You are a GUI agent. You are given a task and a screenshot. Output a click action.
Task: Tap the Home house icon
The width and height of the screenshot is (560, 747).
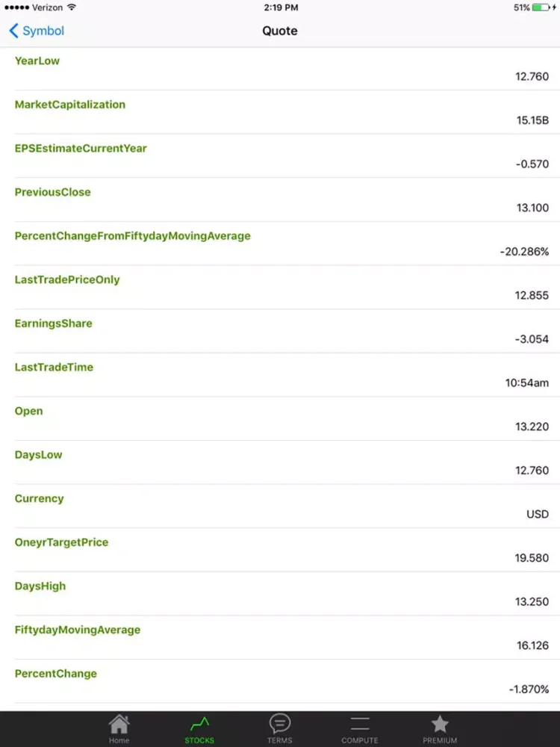tap(119, 725)
